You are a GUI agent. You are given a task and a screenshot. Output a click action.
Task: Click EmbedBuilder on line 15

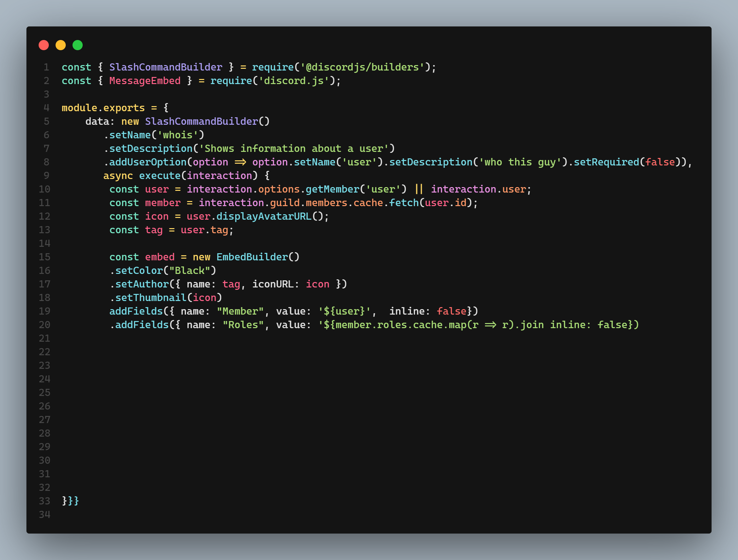point(252,257)
